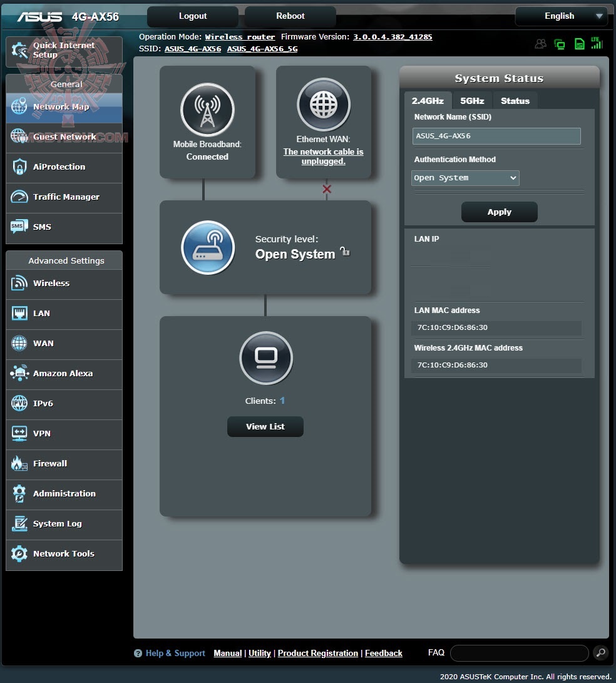The height and width of the screenshot is (683, 616).
Task: Switch to the Status tab
Action: click(x=515, y=101)
